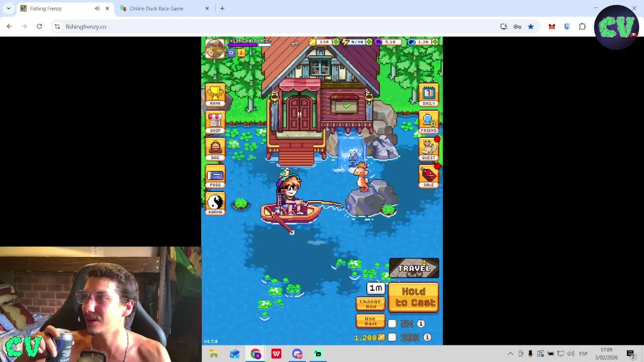Viewport: 644px width, 362px height.
Task: Reload the current page
Action: pyautogui.click(x=39, y=27)
